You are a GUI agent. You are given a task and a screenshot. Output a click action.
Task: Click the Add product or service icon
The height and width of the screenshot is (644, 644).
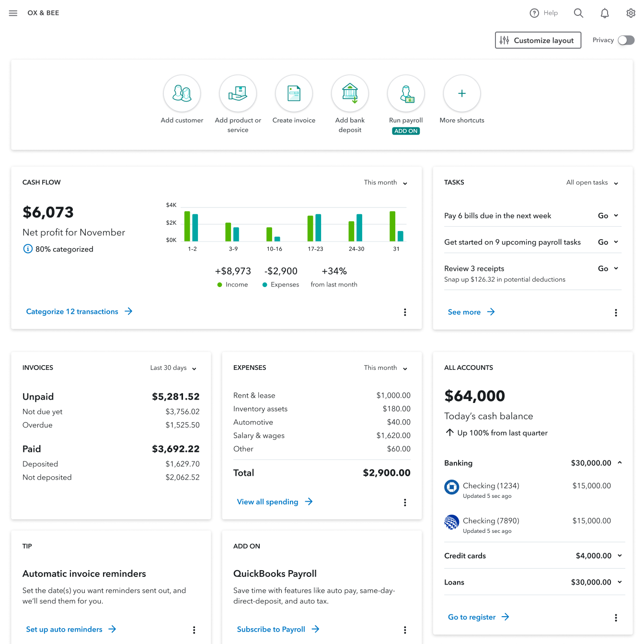(238, 93)
